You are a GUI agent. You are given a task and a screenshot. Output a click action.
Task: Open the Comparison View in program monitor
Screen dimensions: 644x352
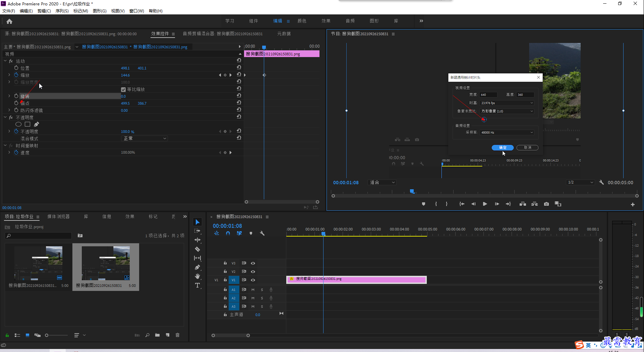coord(558,204)
